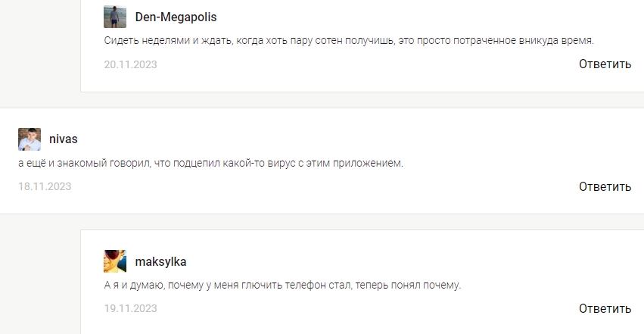
Task: Click the date 20.11.2023
Action: pos(130,64)
